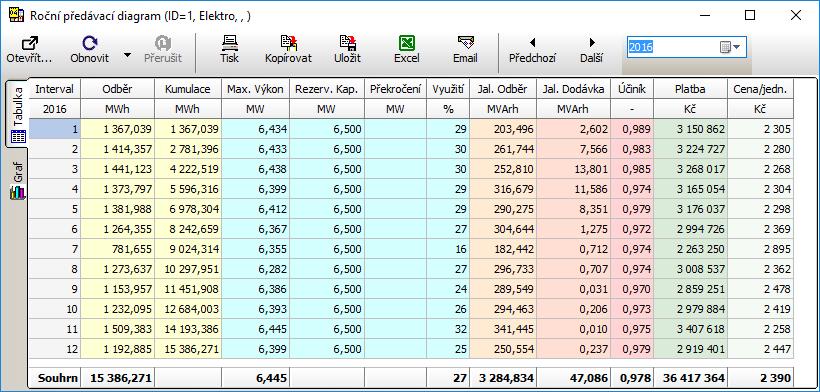The image size is (820, 392).
Task: Click summary Platba total 36 417 364
Action: click(x=690, y=377)
